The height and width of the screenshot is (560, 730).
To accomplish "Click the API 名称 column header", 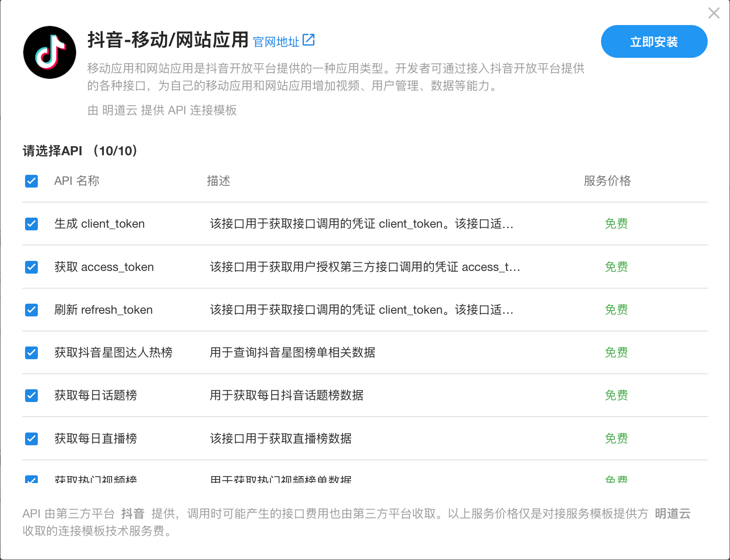I will 77,181.
